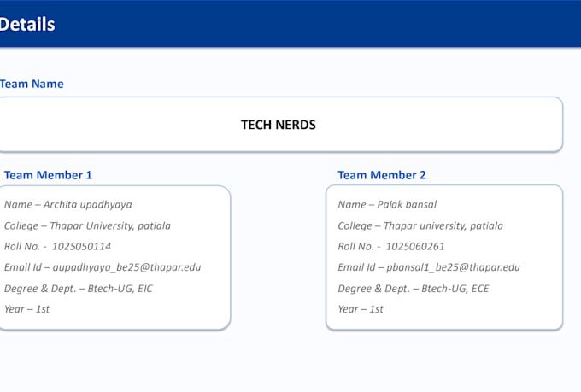
Task: Click the 'Year – 1st' line for Team Member 2
Action: point(361,309)
